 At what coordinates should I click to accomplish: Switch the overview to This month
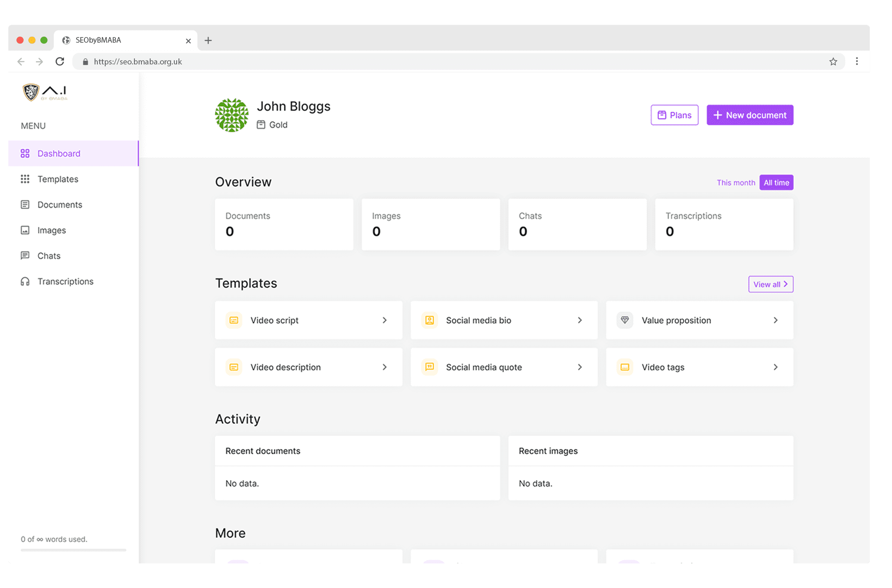(736, 183)
